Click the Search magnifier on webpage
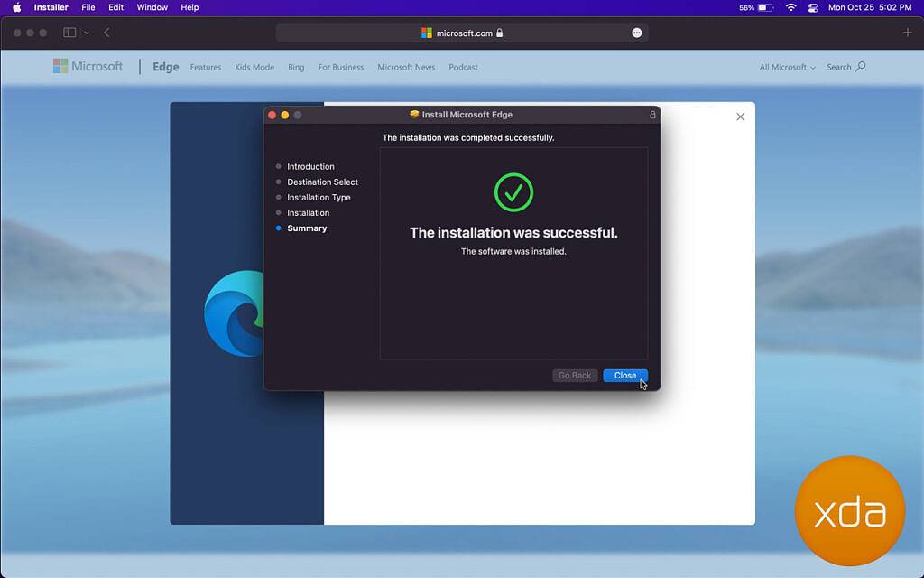The height and width of the screenshot is (578, 924). (860, 67)
